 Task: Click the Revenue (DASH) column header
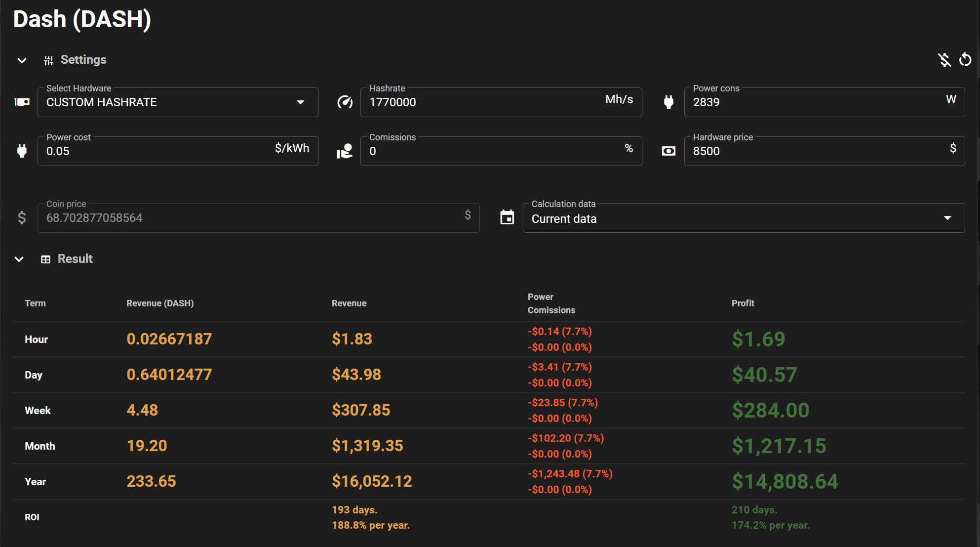[160, 303]
